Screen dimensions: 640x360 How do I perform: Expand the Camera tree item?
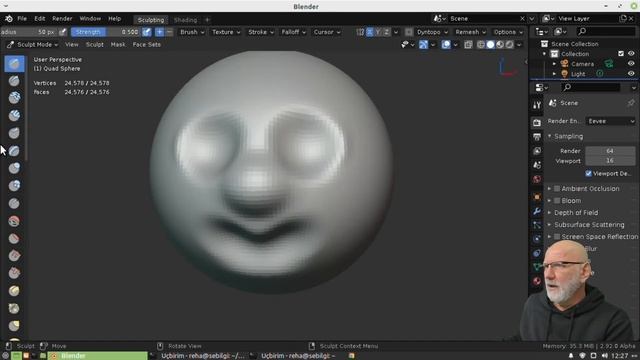(554, 64)
